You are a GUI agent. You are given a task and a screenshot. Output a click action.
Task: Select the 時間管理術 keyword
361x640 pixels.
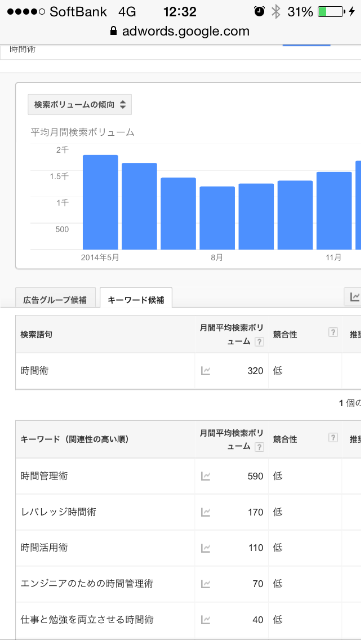click(45, 476)
